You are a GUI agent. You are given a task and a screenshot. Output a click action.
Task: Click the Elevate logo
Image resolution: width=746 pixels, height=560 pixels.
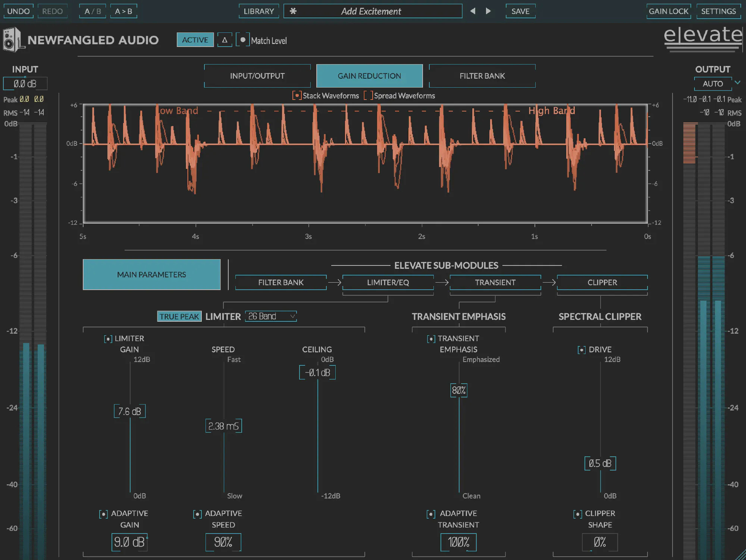(703, 37)
